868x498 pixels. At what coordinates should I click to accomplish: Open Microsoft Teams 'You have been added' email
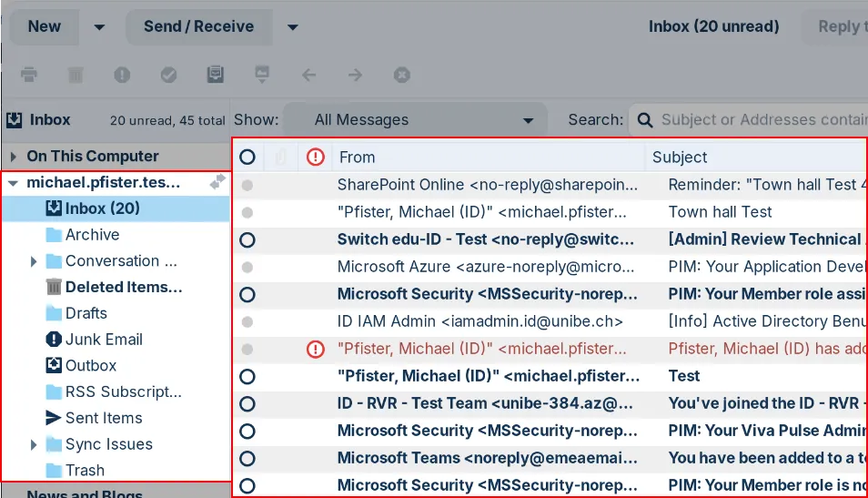point(550,459)
